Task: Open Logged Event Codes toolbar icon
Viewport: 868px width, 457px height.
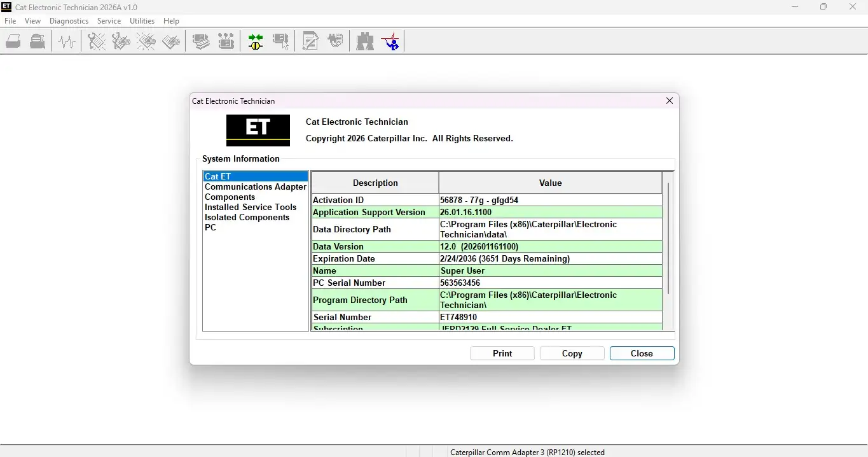Action: [171, 41]
